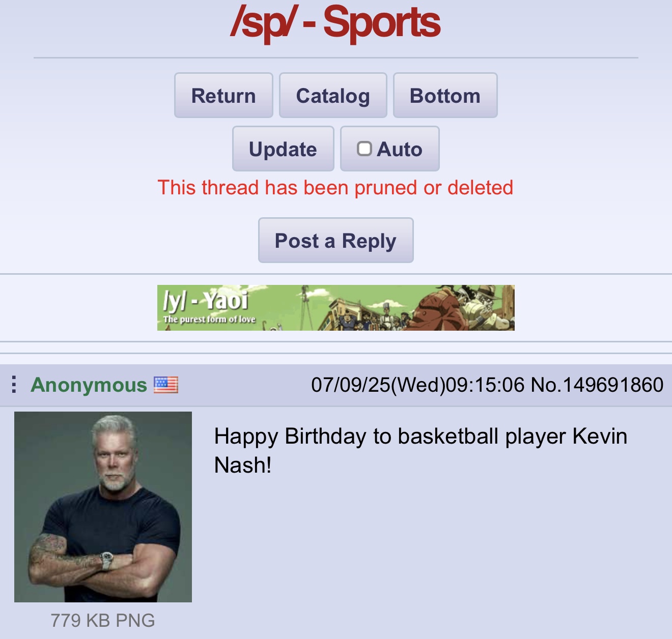Click the post timestamp 07/09/25(Wed)09:15:06
Screen dimensions: 672x639
[417, 385]
